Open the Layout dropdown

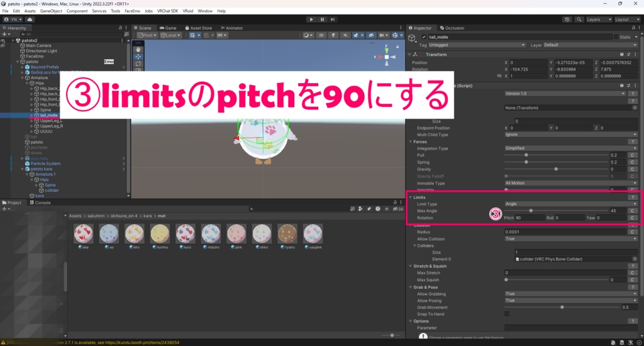tap(627, 20)
